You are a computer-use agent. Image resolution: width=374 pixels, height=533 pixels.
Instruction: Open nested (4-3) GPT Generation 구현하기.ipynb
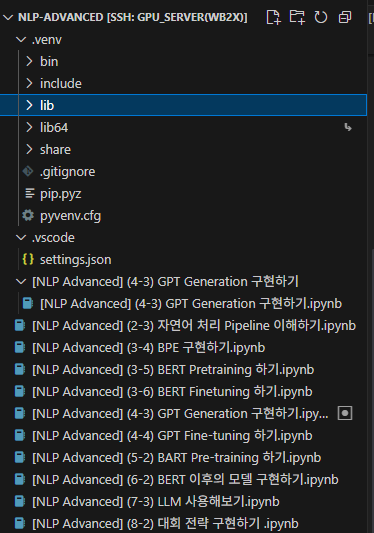click(x=191, y=304)
